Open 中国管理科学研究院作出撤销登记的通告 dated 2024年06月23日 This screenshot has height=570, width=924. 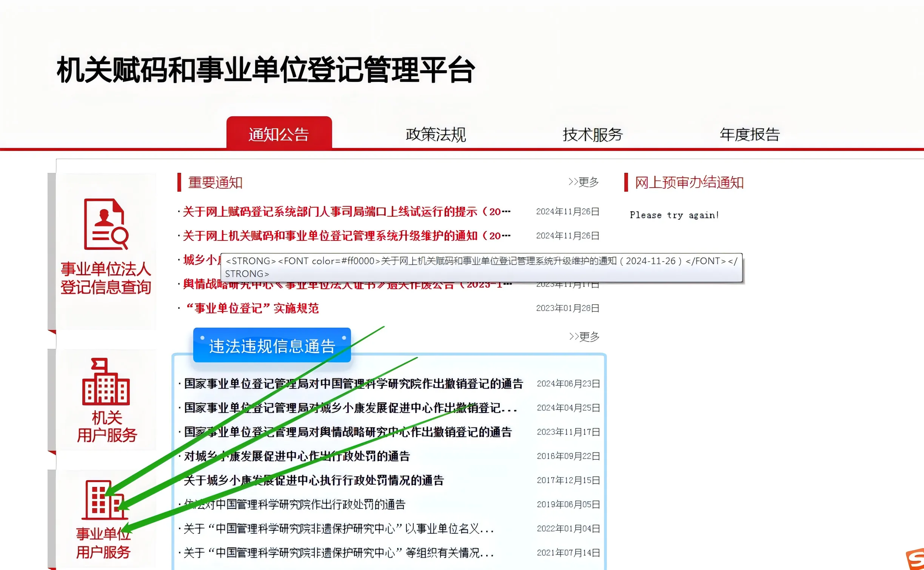coord(353,384)
